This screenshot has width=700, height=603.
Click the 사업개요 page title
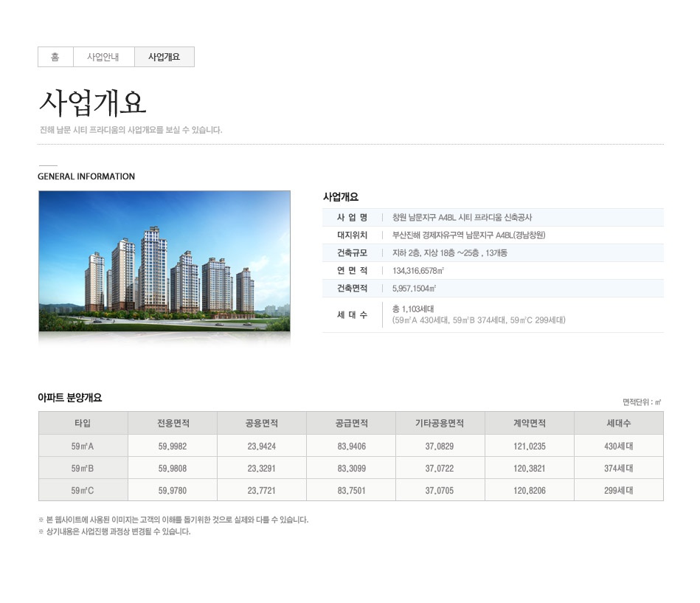click(x=93, y=103)
